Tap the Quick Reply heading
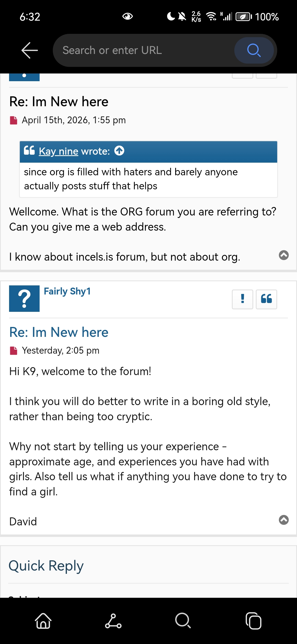297x644 pixels. pyautogui.click(x=46, y=566)
